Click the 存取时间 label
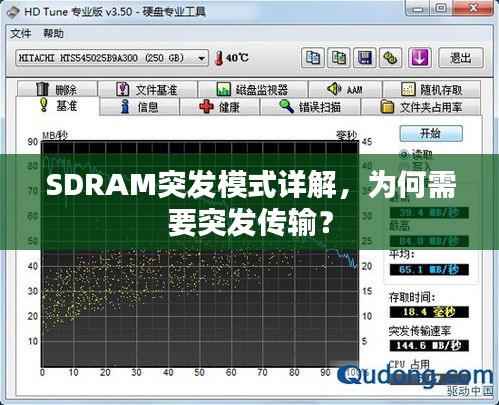 point(412,297)
